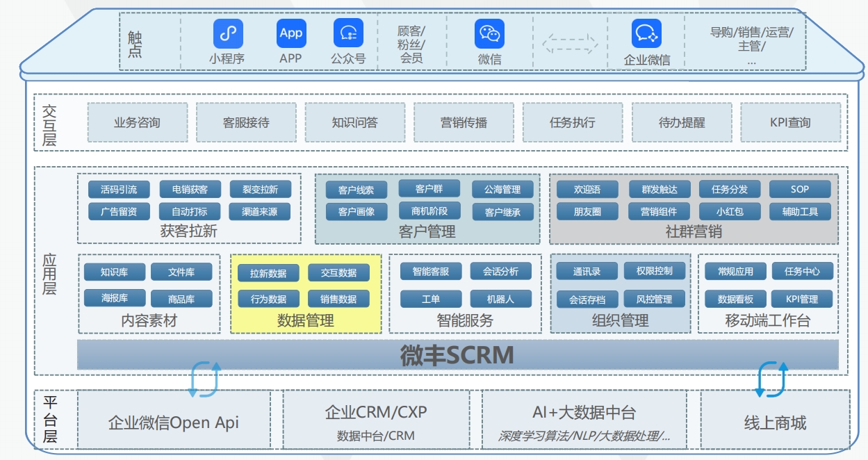This screenshot has width=868, height=460.
Task: Open the 客户线索 module
Action: coord(357,190)
